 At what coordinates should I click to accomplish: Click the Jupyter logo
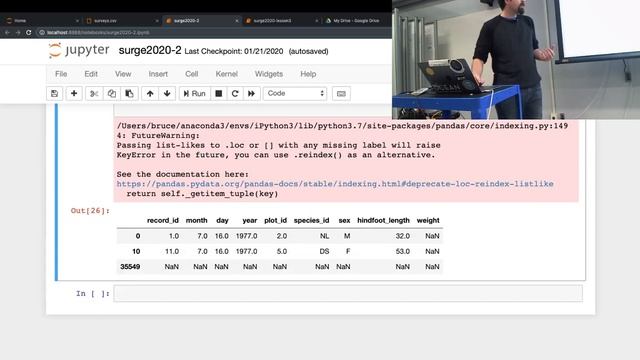point(79,51)
